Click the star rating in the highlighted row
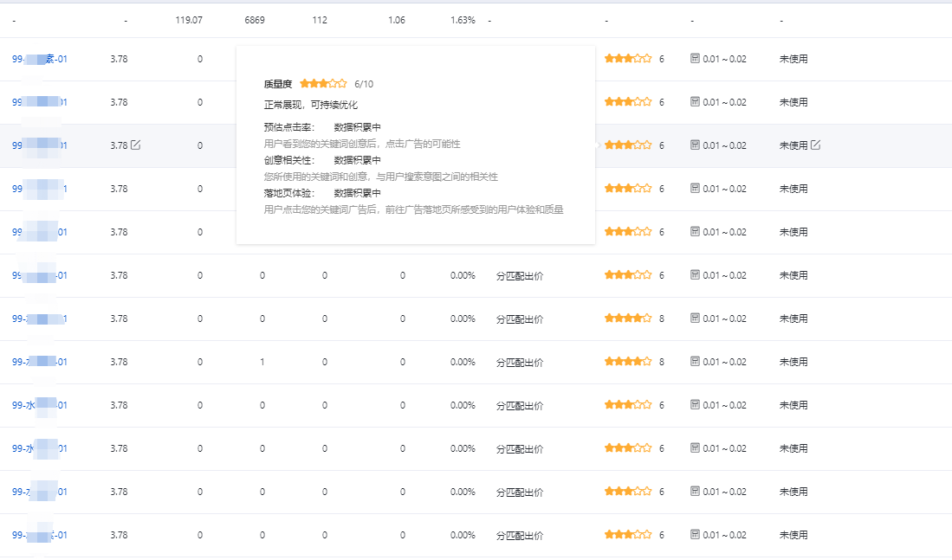This screenshot has height=560, width=952. click(x=628, y=145)
